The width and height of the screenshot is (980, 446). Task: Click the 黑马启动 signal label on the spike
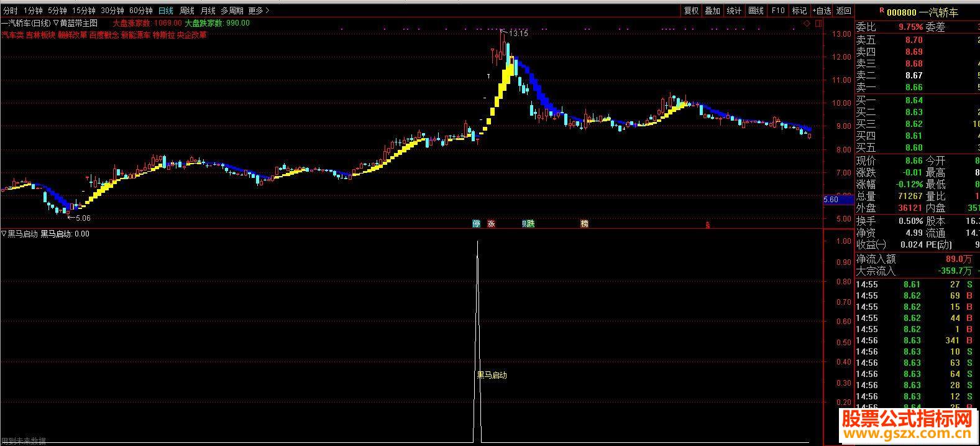point(492,375)
